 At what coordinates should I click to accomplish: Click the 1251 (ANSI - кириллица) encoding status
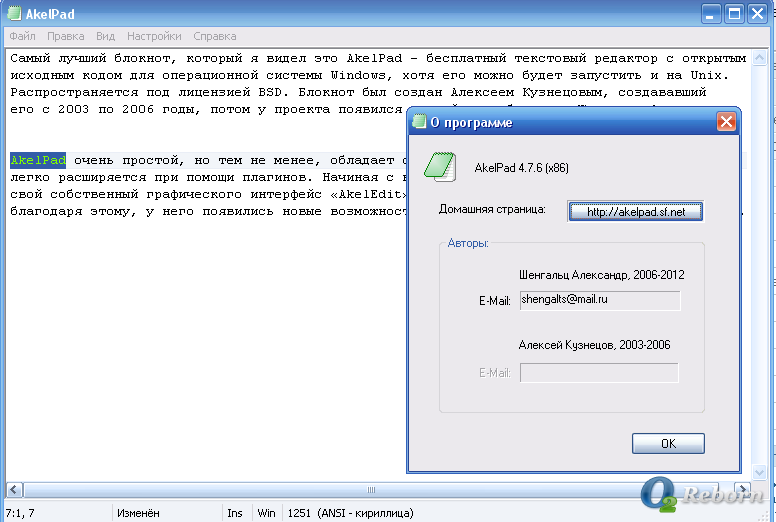pos(350,513)
